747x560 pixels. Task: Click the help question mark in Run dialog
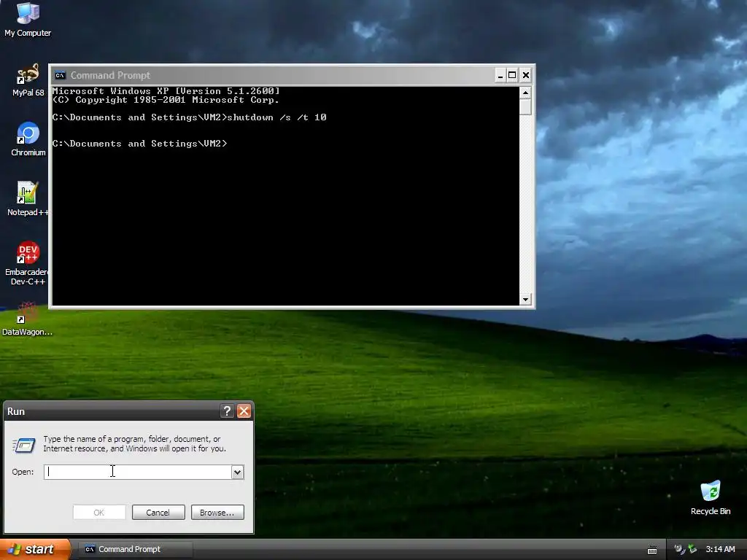pyautogui.click(x=228, y=411)
